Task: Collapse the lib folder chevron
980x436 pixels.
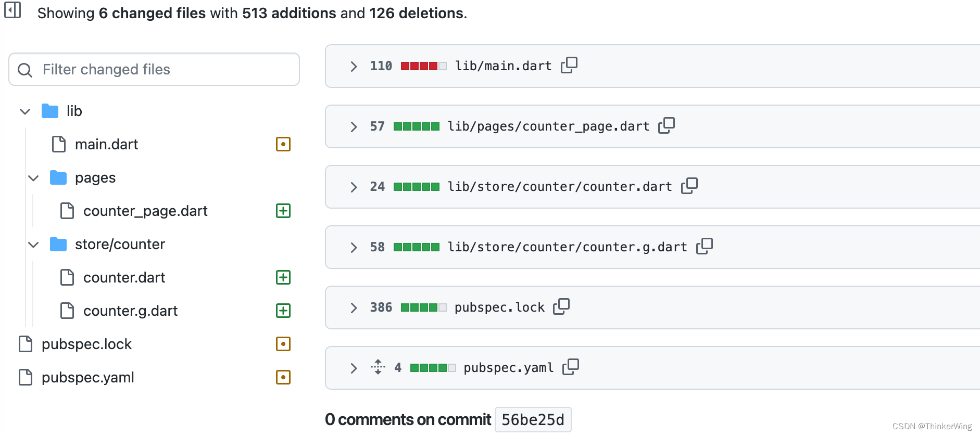Action: (25, 111)
